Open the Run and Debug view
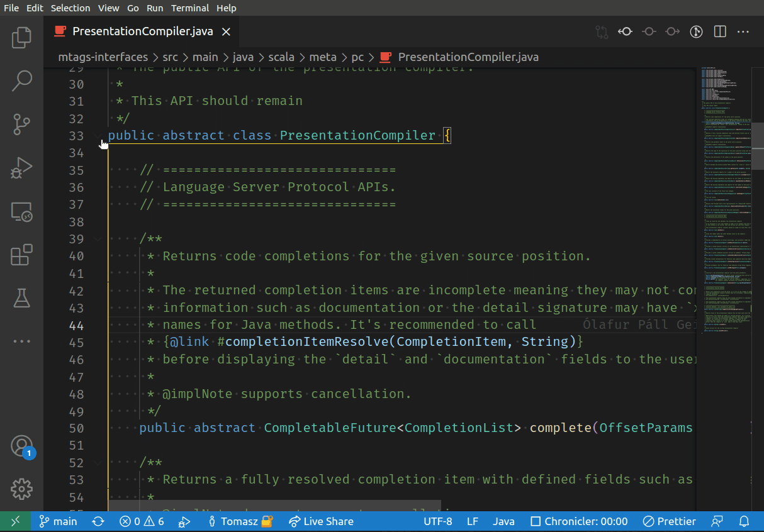The height and width of the screenshot is (532, 764). point(21,167)
